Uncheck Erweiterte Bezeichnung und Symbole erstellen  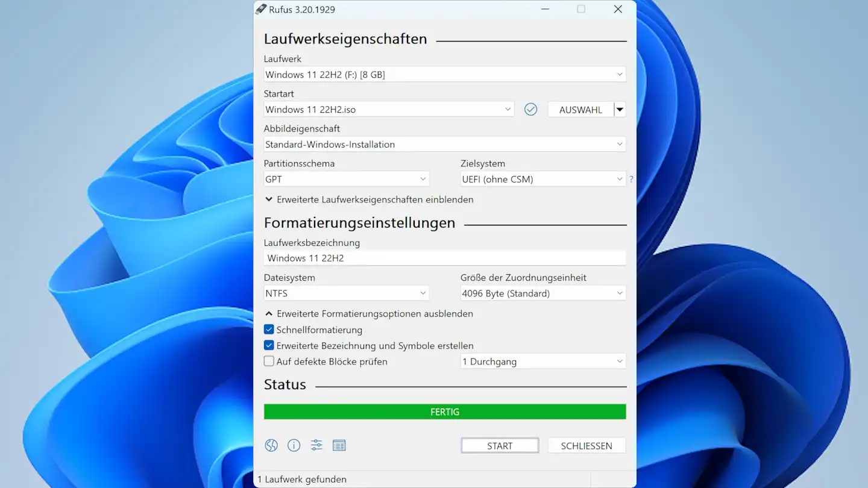269,345
